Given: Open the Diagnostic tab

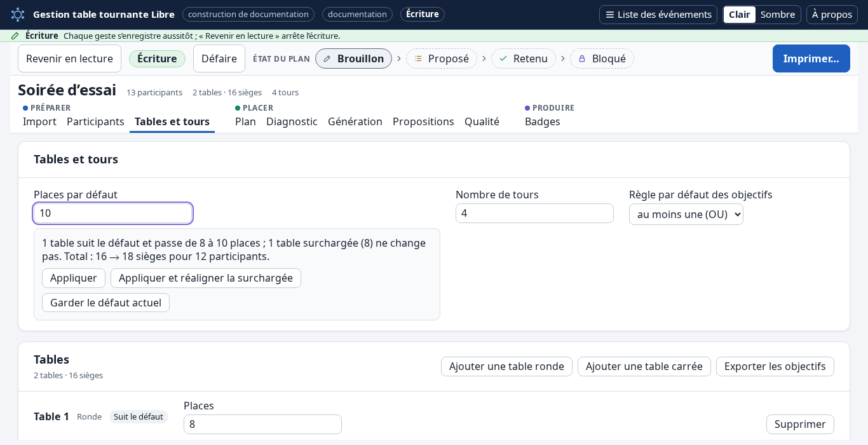Looking at the screenshot, I should point(292,121).
